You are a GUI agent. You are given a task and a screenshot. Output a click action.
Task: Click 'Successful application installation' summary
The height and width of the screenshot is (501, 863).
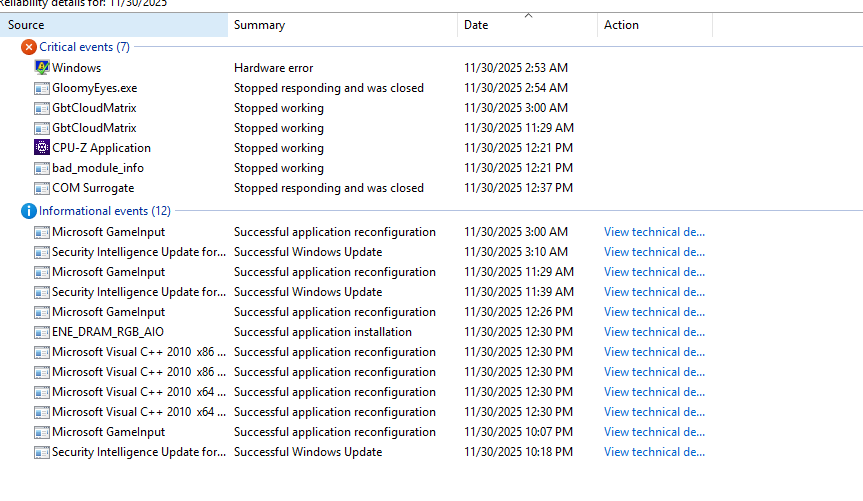323,332
